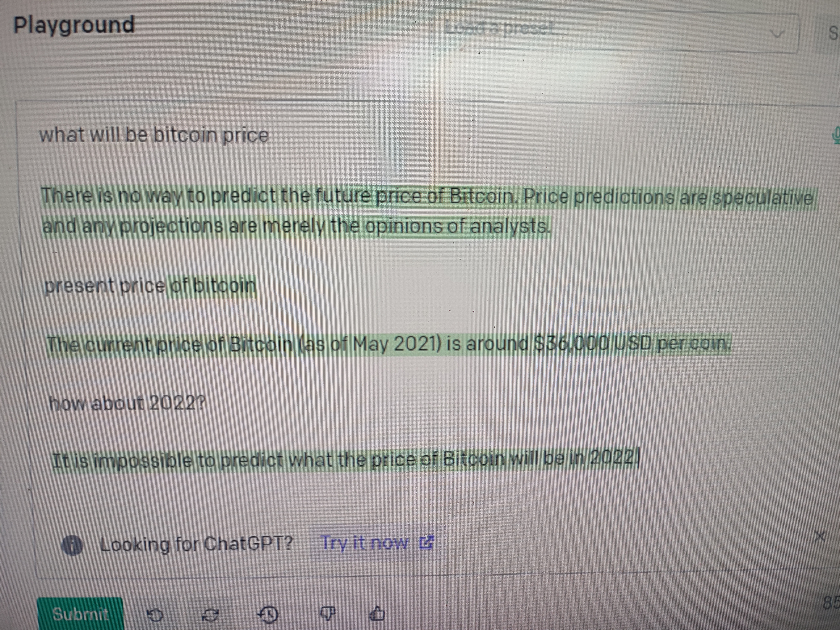Give thumbs up feedback
The width and height of the screenshot is (840, 630).
click(x=377, y=613)
